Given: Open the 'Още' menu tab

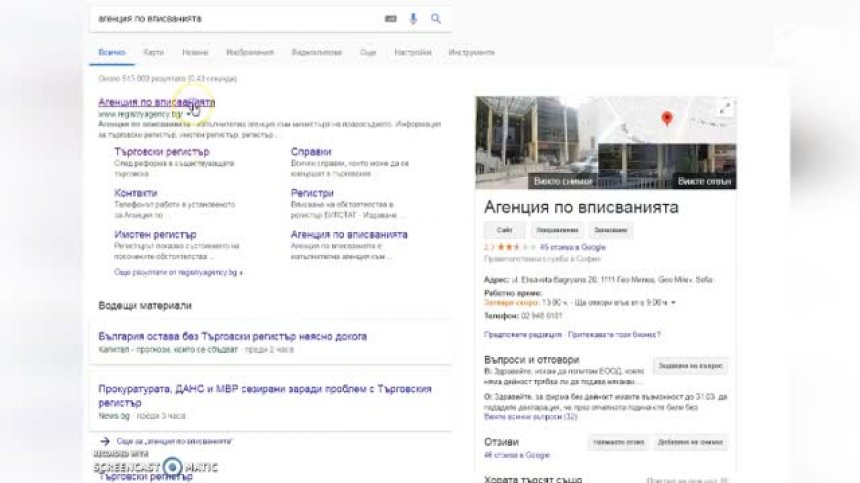Looking at the screenshot, I should (x=368, y=53).
